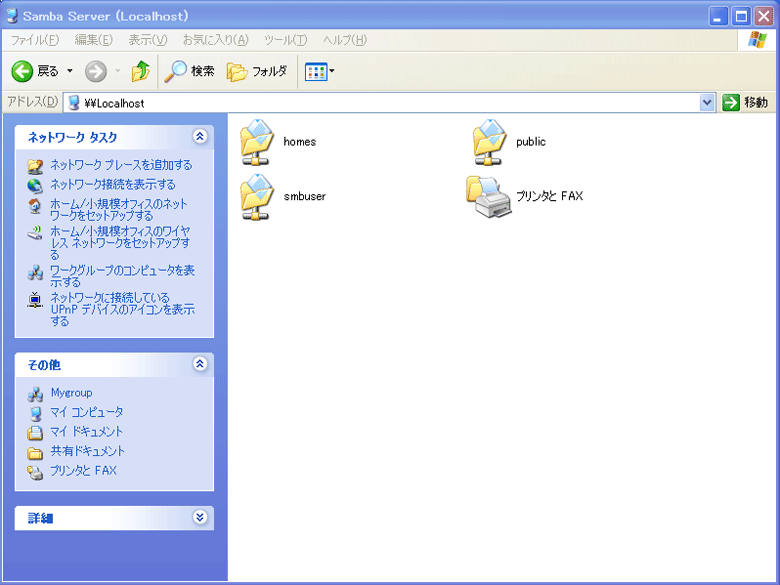Expand the 詳細 details panel
This screenshot has height=585, width=780.
[x=200, y=518]
